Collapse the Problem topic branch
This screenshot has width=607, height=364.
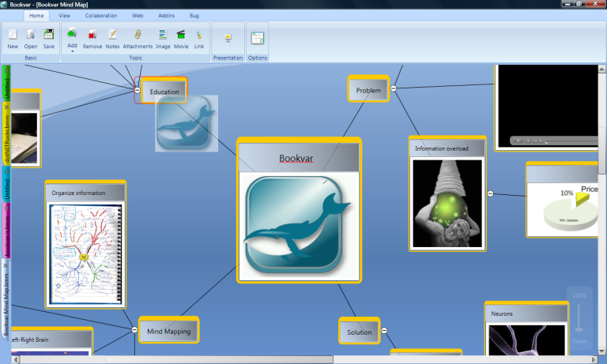[394, 88]
